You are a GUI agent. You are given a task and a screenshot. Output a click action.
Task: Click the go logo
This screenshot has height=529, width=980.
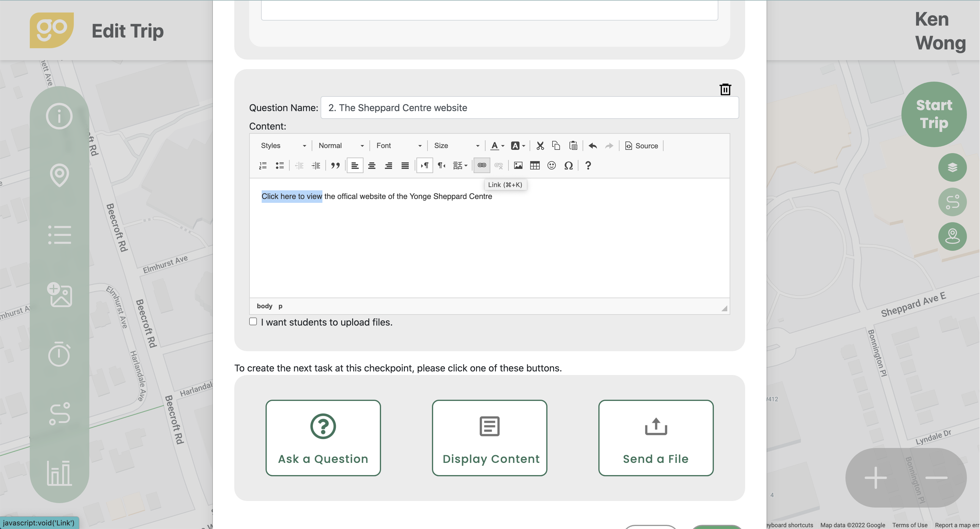coord(52,30)
